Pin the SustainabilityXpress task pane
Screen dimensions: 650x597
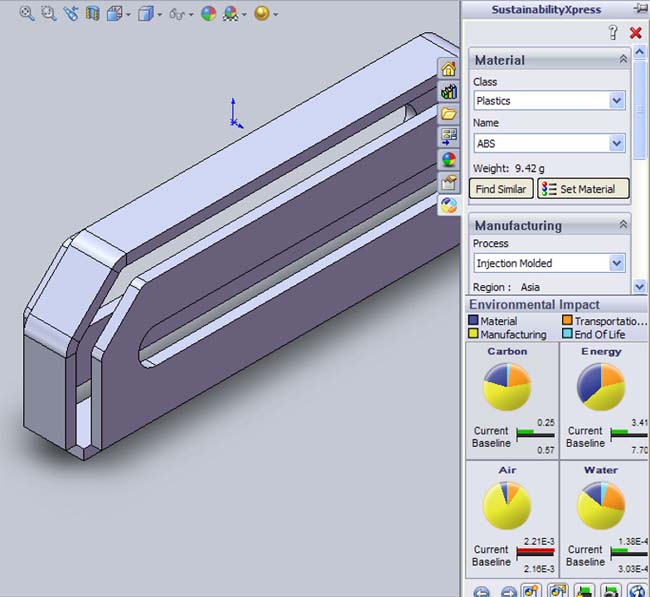click(x=640, y=9)
